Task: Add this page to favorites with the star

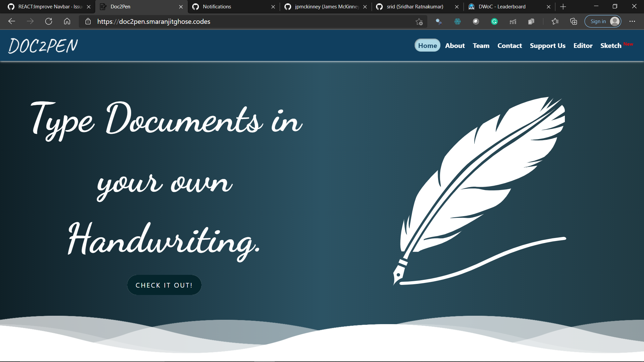Action: pyautogui.click(x=419, y=21)
